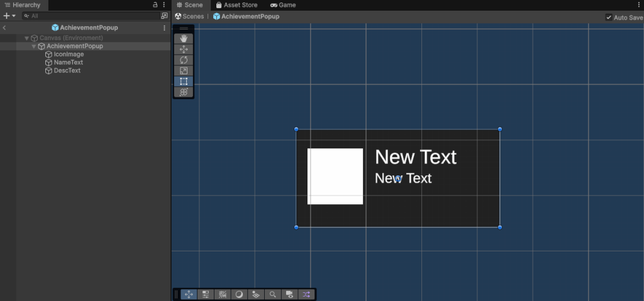Click the camera overlay icon in bottom toolbar
644x301 pixels.
click(289, 294)
